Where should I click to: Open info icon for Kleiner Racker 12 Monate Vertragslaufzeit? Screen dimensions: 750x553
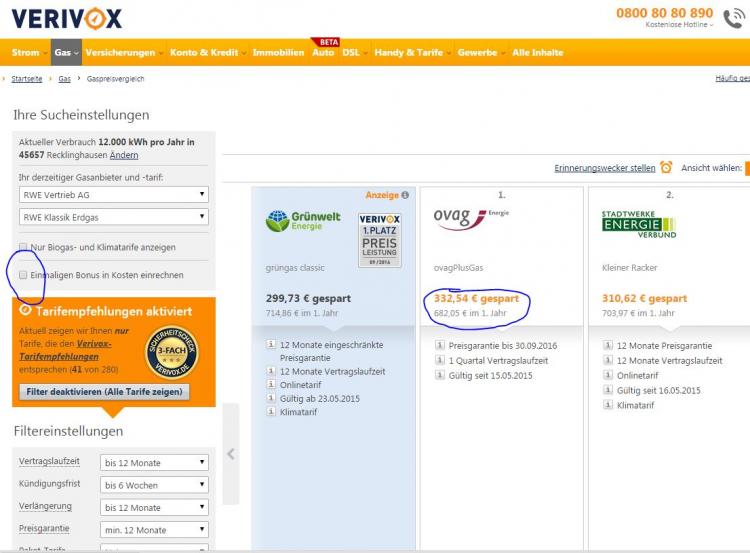[608, 360]
